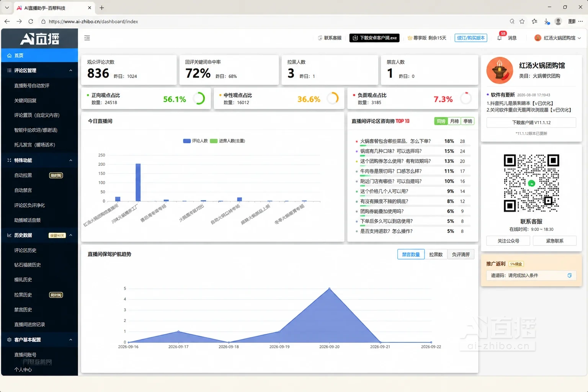588x392 pixels.
Task: Show the 拉黑数 trend tab
Action: tap(436, 255)
